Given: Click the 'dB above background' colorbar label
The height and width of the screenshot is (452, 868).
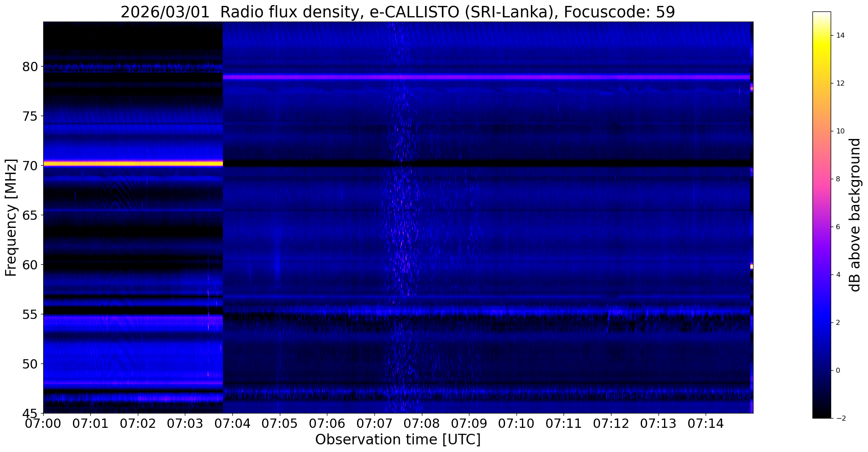Looking at the screenshot, I should click(855, 215).
